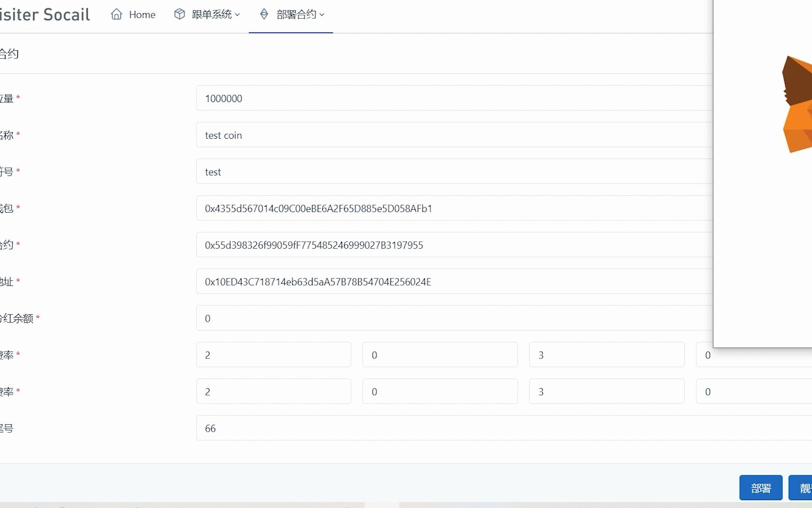This screenshot has height=508, width=812.
Task: Focus the 分红余额 field containing 0
Action: coord(454,318)
